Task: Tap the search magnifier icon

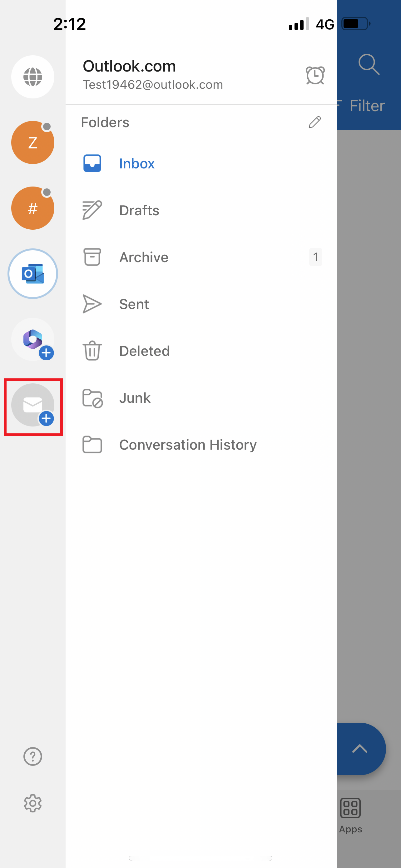Action: (369, 64)
